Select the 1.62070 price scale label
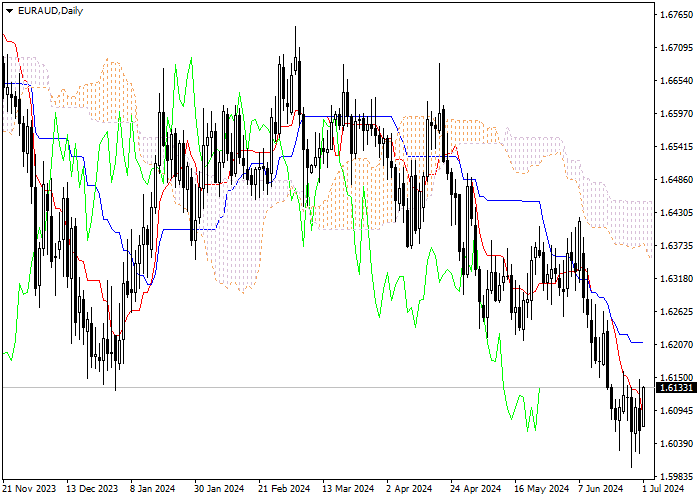 click(676, 345)
